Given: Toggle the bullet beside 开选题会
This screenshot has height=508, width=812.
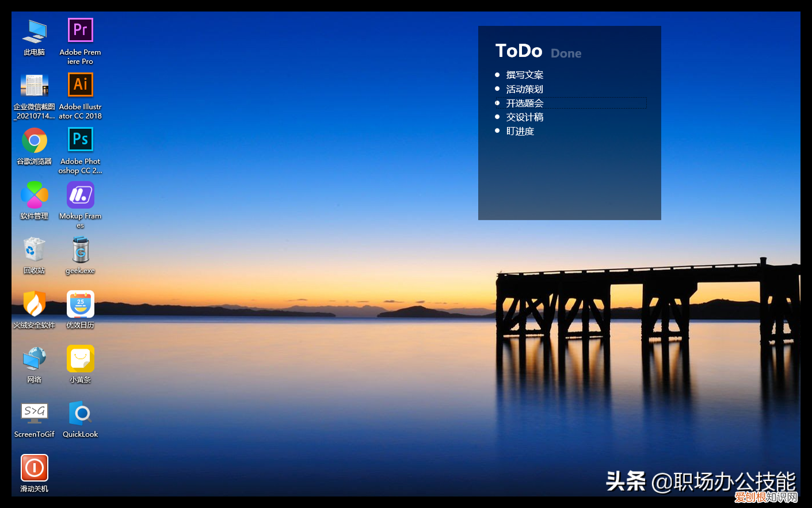Looking at the screenshot, I should point(497,103).
